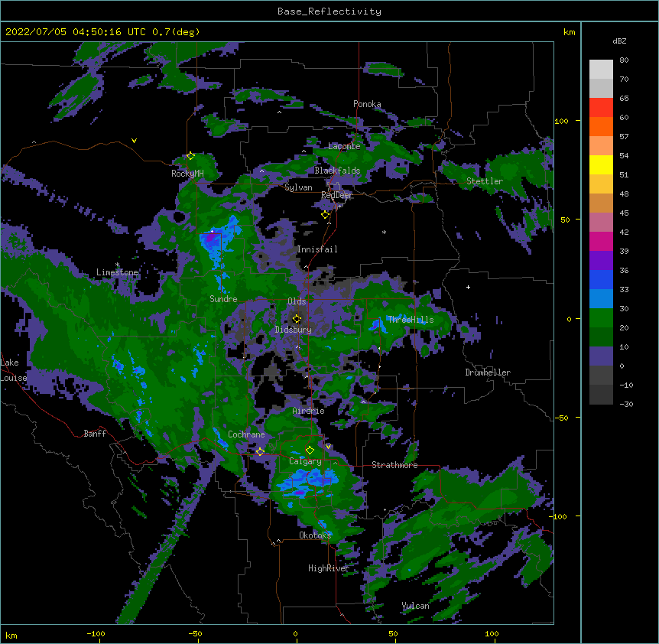
Task: Click the RockyMH label
Action: (187, 173)
